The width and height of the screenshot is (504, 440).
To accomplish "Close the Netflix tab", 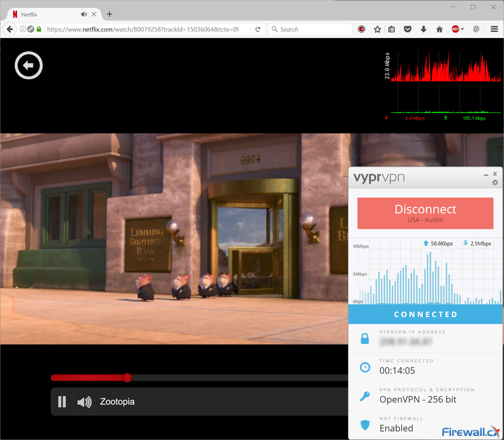I will 94,14.
